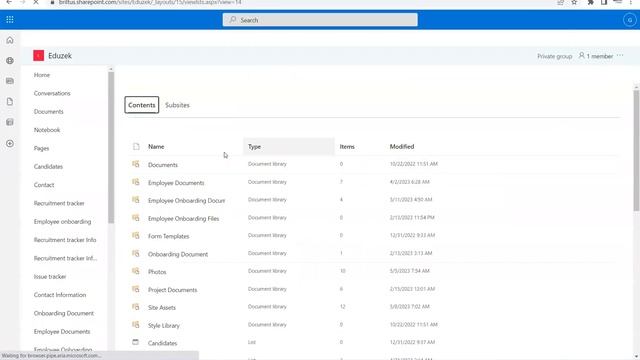Screen dimensions: 640x360
Task: Open the site more options ellipsis
Action: (620, 56)
